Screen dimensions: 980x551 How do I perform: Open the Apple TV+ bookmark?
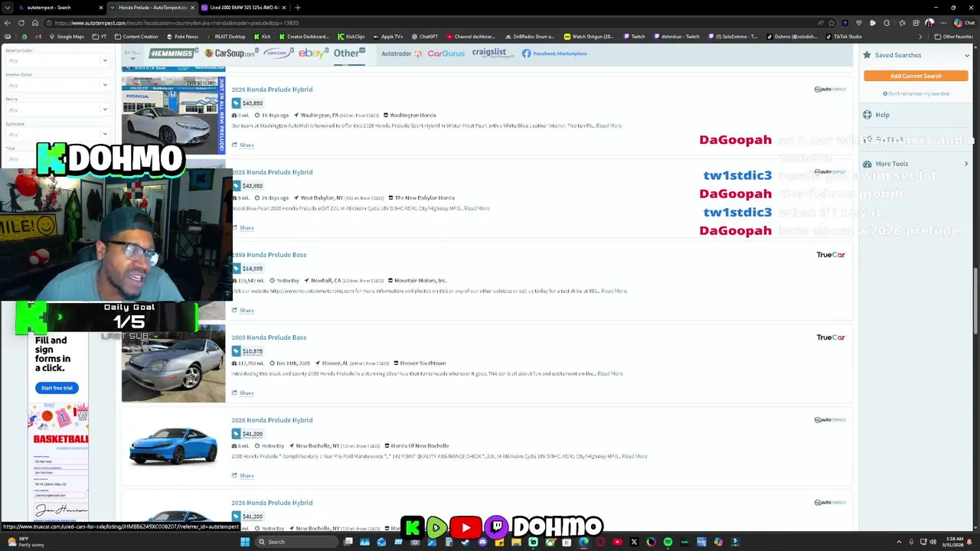coord(387,37)
